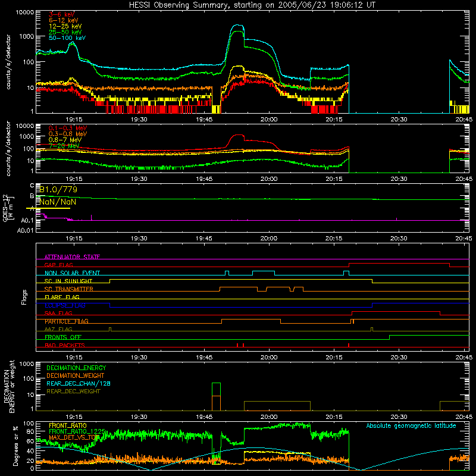476x476 pixels.
Task: Click the 20:15 tick under the flags plot
Action: coord(334,358)
